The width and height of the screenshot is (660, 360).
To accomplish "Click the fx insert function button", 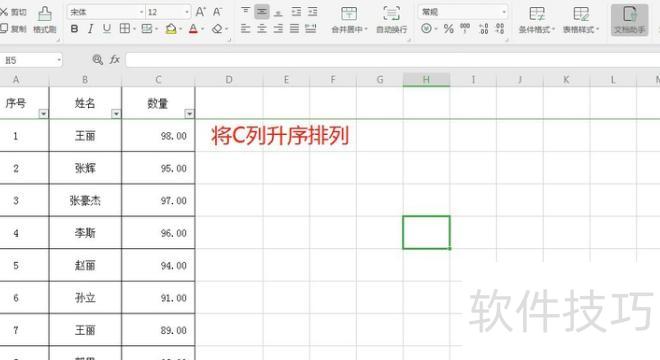I will pos(114,60).
